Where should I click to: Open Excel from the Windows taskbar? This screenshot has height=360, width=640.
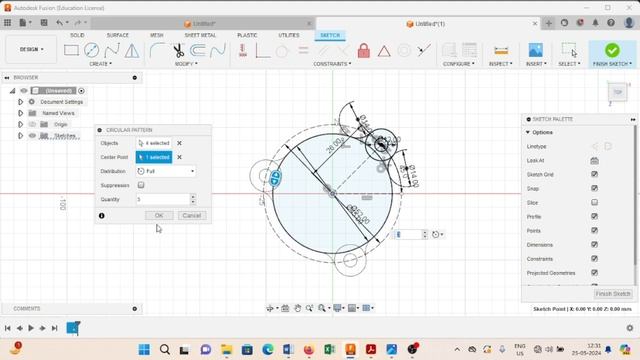[329, 349]
